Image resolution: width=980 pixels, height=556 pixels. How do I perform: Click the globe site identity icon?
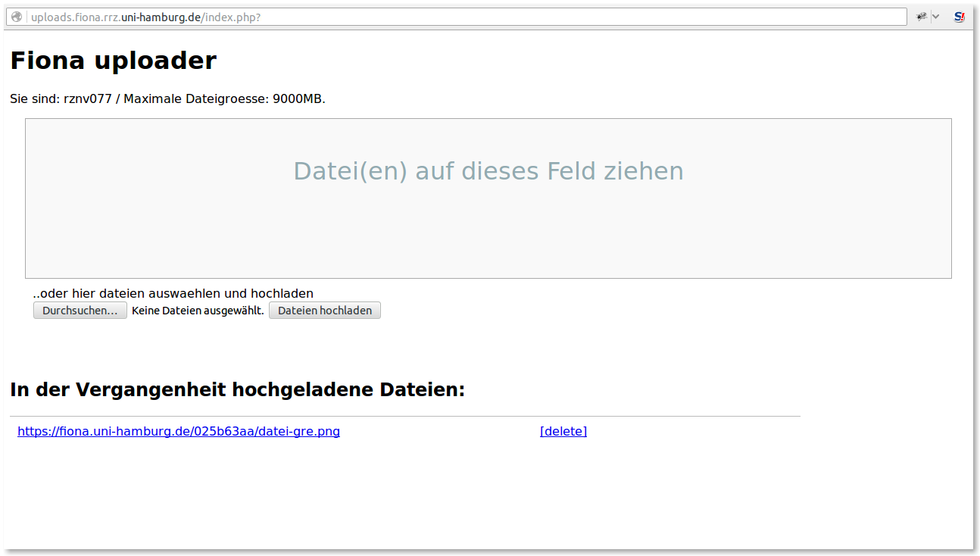(x=17, y=17)
